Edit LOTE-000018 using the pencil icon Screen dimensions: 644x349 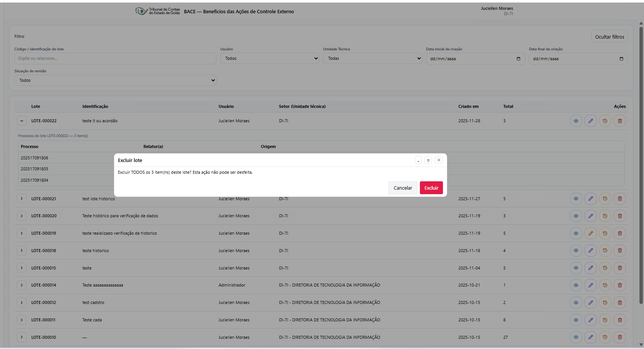click(591, 251)
